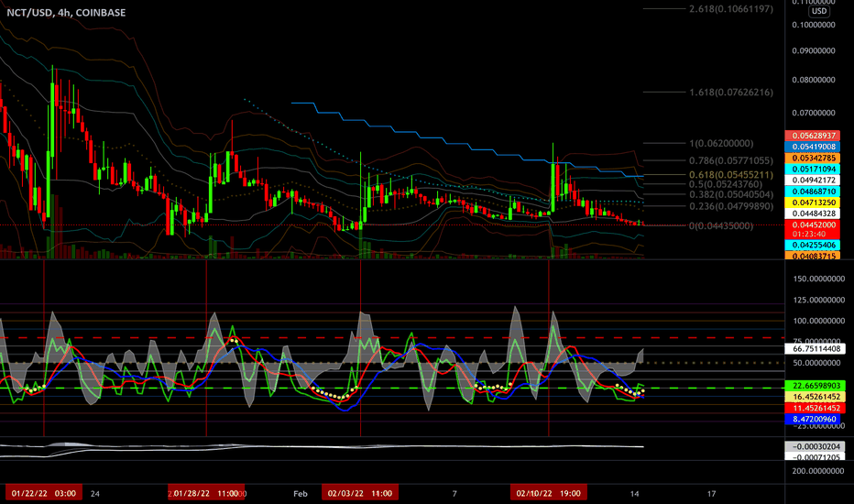Select the 1.618(0.07626216) Fibonacci level label

coord(731,92)
